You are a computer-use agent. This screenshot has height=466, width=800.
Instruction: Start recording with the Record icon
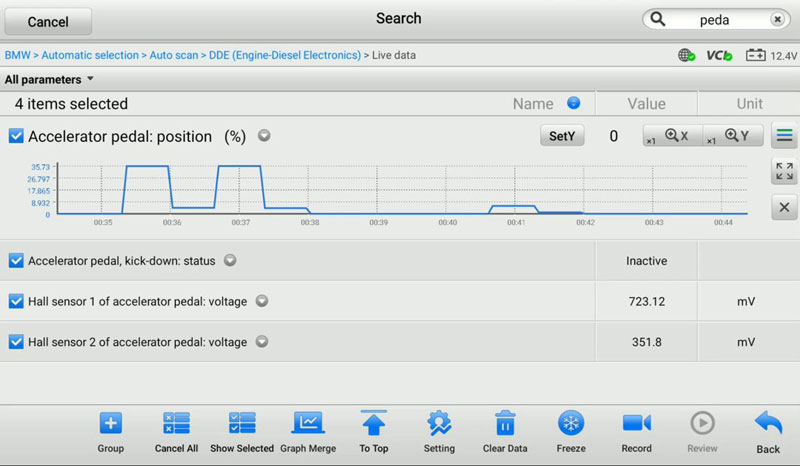[636, 424]
